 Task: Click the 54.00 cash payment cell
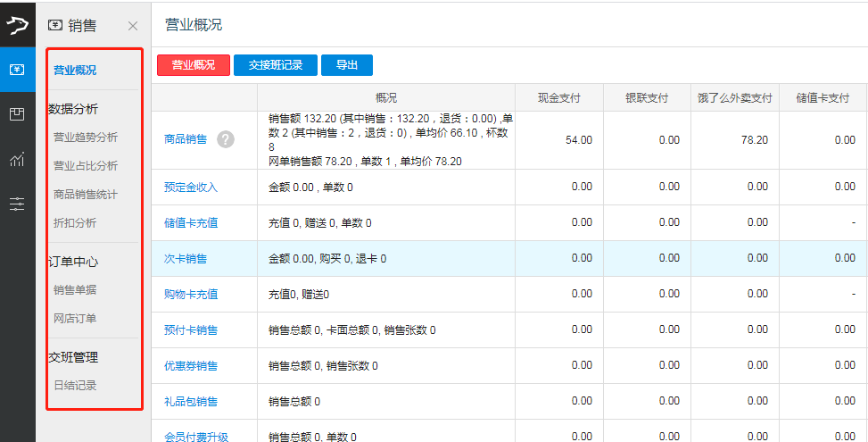click(x=559, y=140)
